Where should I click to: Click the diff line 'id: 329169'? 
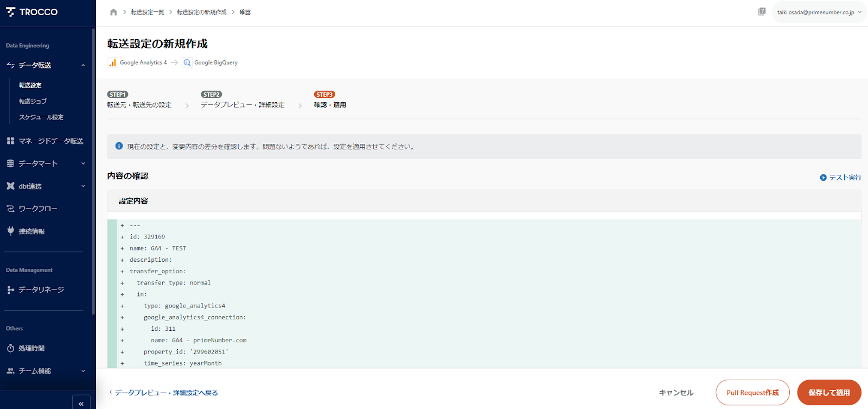(x=147, y=237)
